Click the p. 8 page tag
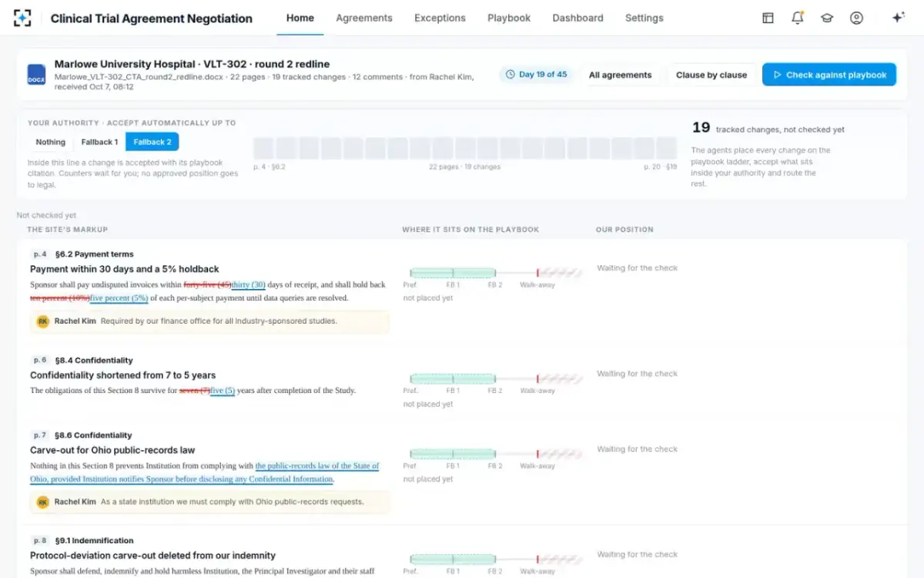 click(x=40, y=541)
